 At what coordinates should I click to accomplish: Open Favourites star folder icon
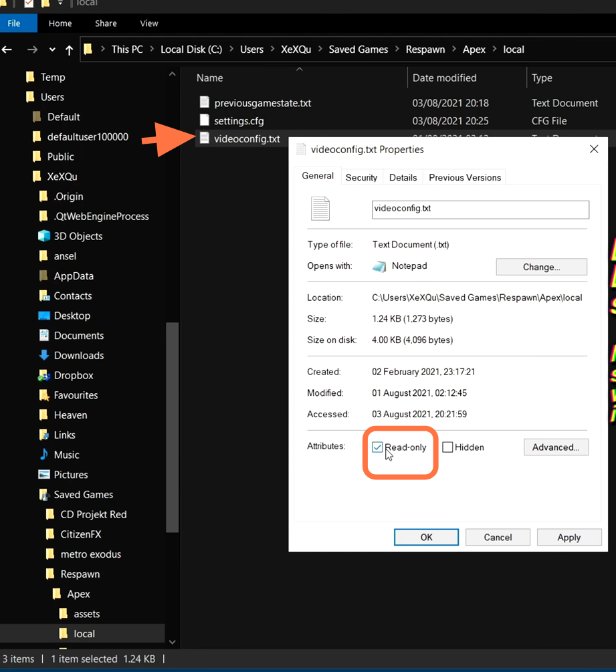coord(43,395)
